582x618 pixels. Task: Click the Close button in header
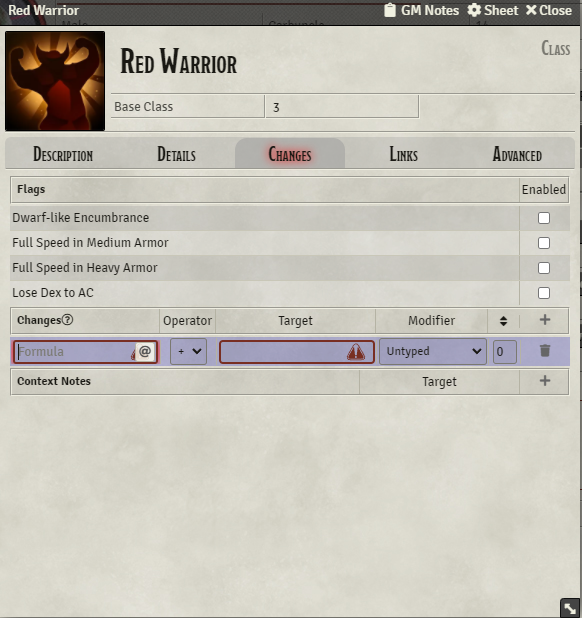(549, 10)
